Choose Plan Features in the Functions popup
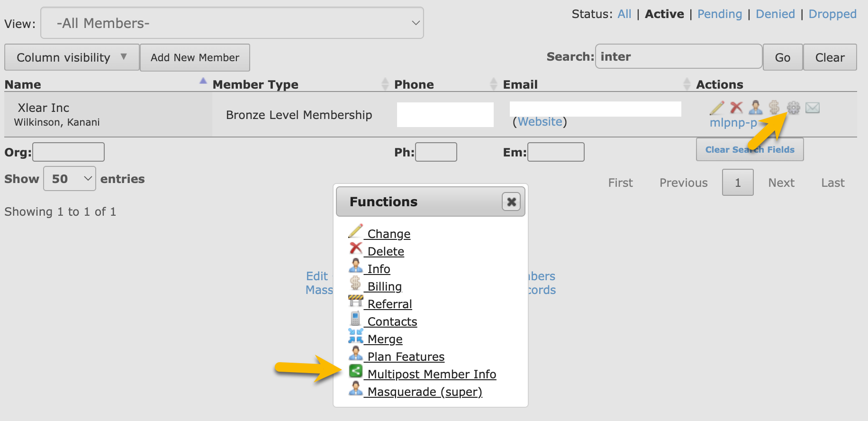868x421 pixels. click(x=405, y=357)
